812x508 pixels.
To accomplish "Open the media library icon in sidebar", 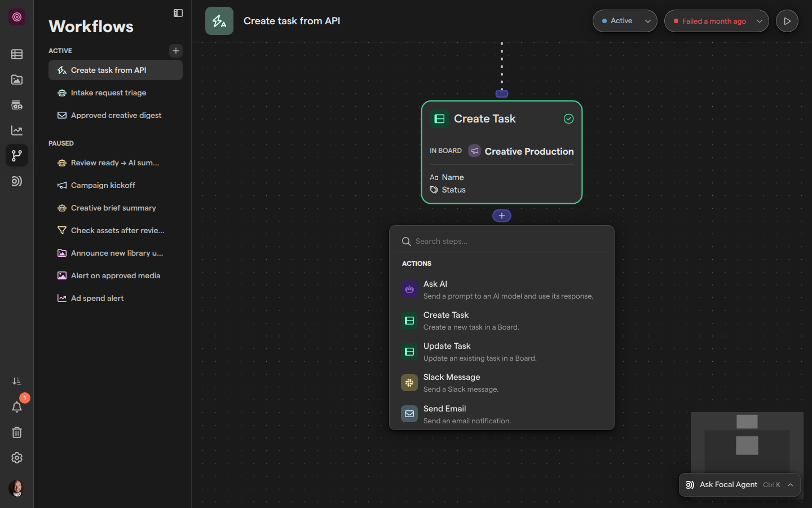I will 17,80.
